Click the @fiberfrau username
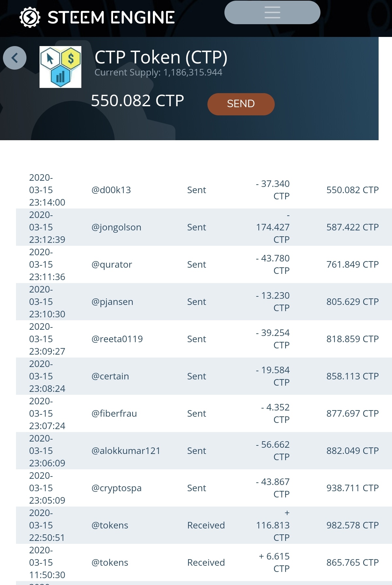 click(x=114, y=413)
